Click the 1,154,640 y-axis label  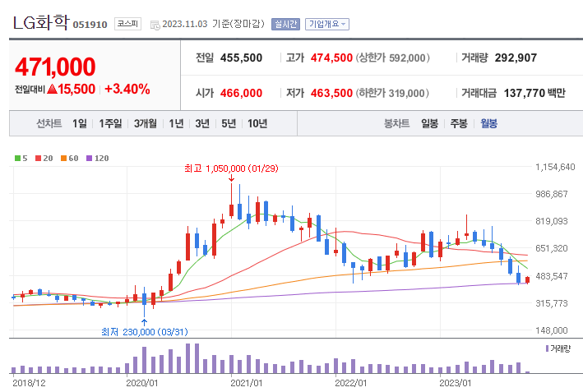click(x=555, y=167)
